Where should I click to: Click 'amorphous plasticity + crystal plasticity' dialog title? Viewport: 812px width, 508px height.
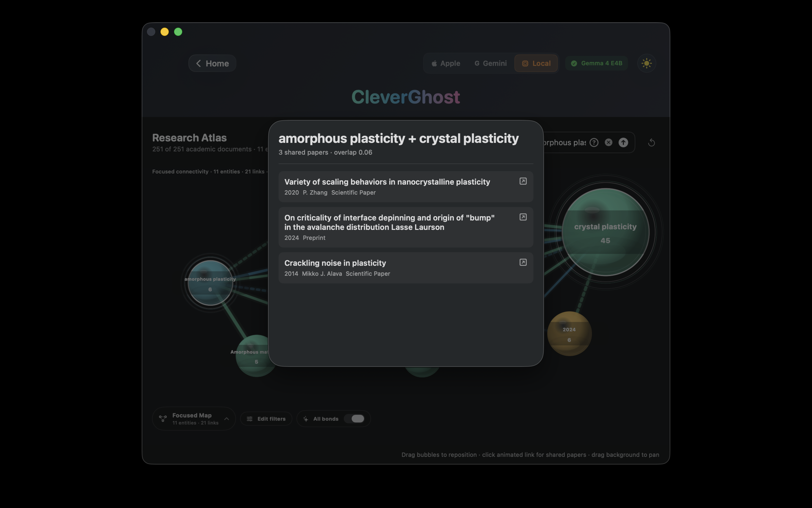[398, 138]
